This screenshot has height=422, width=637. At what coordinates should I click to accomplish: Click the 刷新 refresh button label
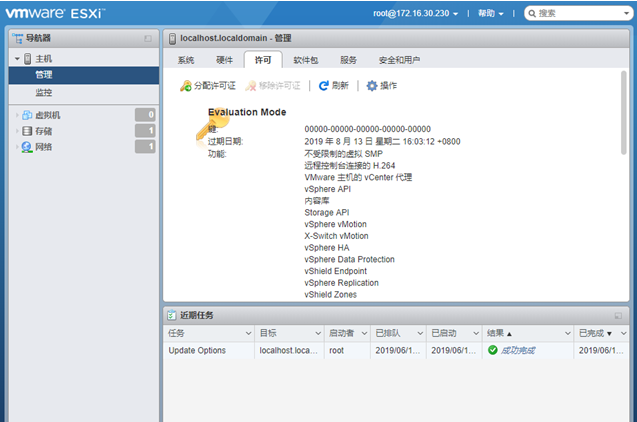point(340,86)
